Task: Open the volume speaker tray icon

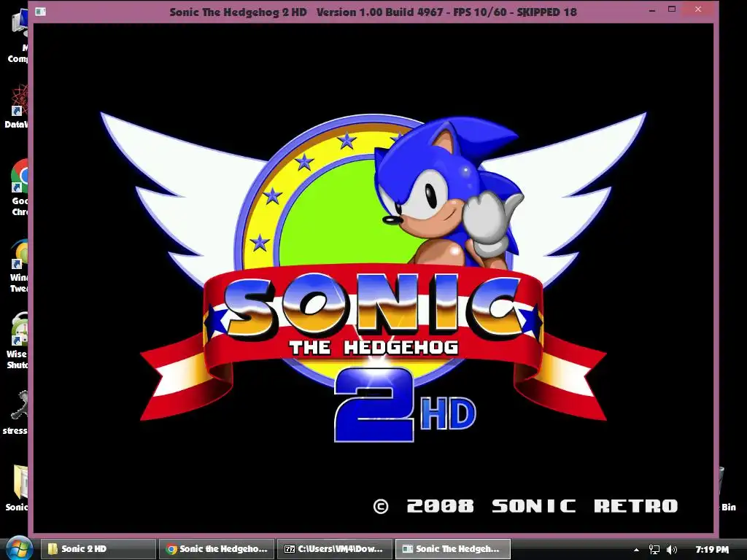Action: (x=672, y=550)
